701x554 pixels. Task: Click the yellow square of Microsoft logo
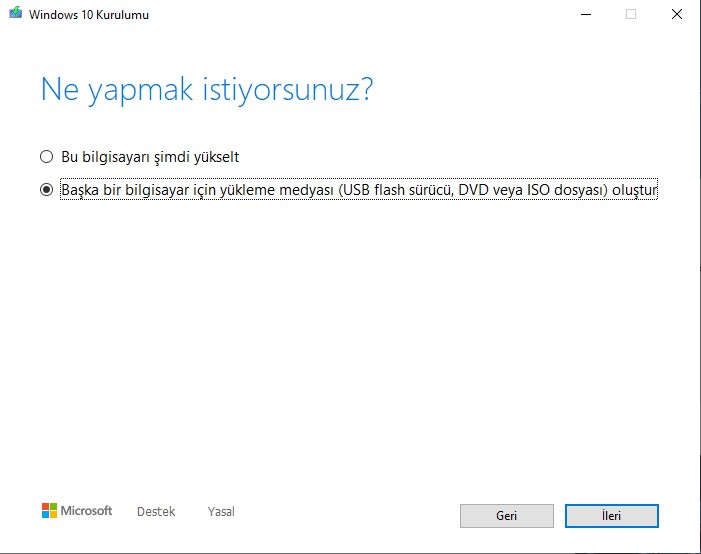(x=53, y=515)
